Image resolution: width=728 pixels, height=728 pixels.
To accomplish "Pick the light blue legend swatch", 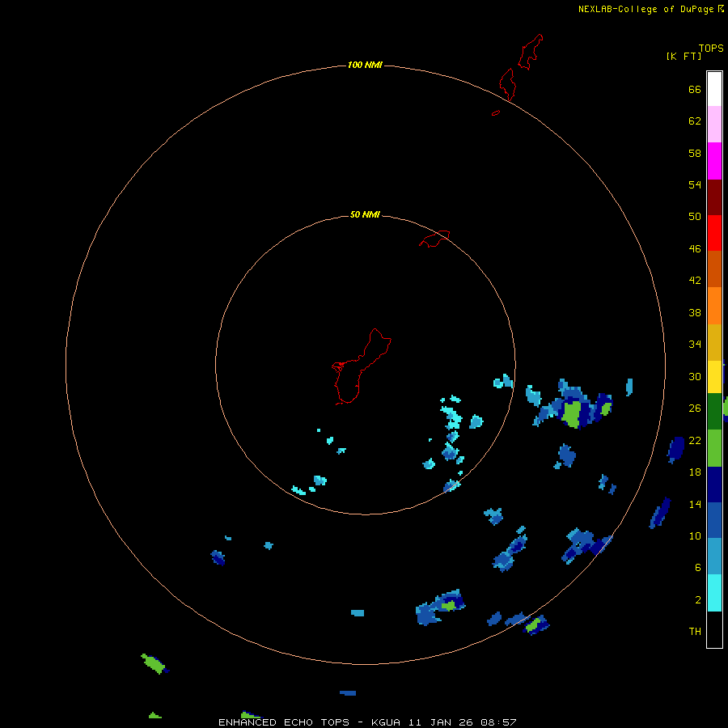I will (x=714, y=557).
